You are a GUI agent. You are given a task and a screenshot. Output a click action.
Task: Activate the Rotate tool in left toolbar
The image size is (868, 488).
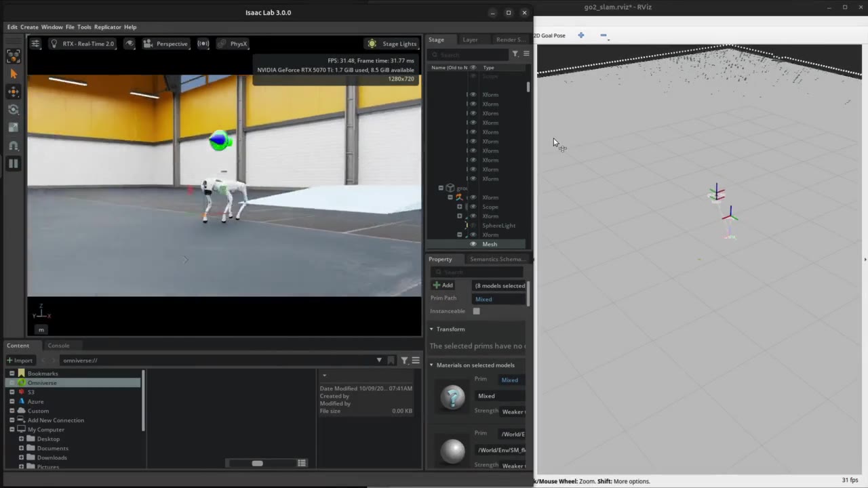click(x=13, y=109)
